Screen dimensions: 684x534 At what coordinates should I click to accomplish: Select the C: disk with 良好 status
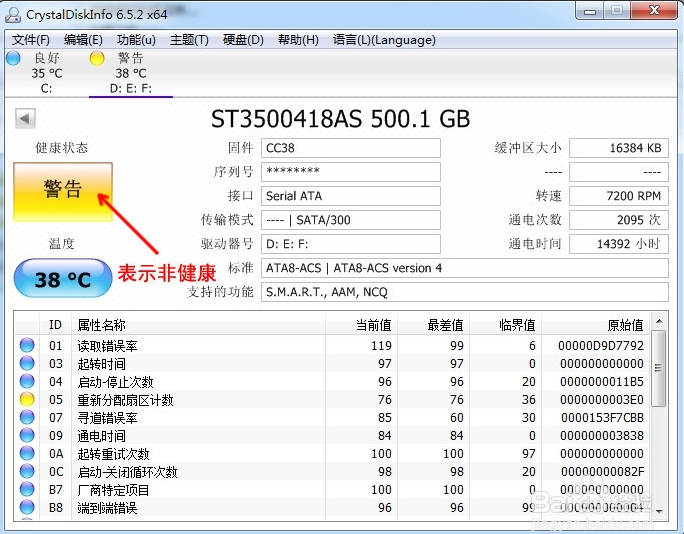click(x=46, y=73)
